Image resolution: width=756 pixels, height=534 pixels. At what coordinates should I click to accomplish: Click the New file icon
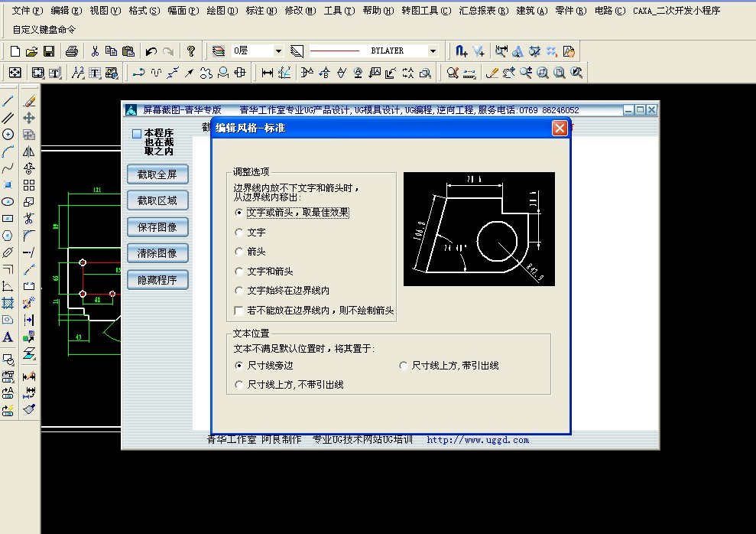point(15,51)
